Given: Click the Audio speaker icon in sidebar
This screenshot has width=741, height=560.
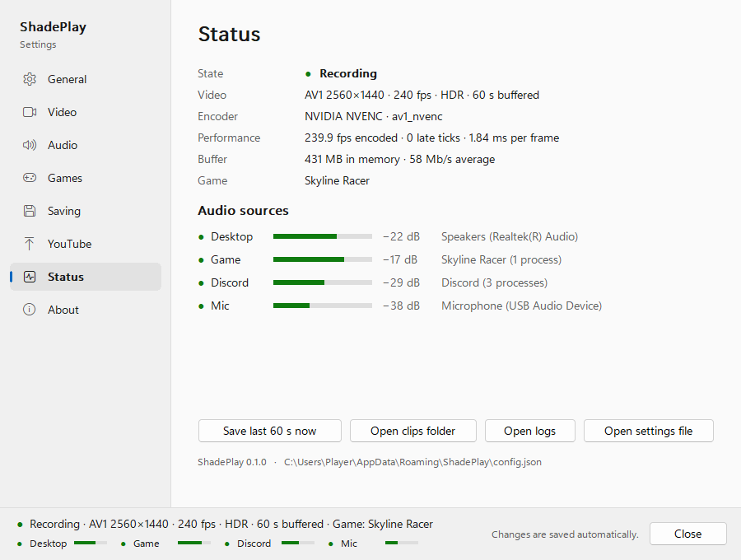Looking at the screenshot, I should click(30, 145).
